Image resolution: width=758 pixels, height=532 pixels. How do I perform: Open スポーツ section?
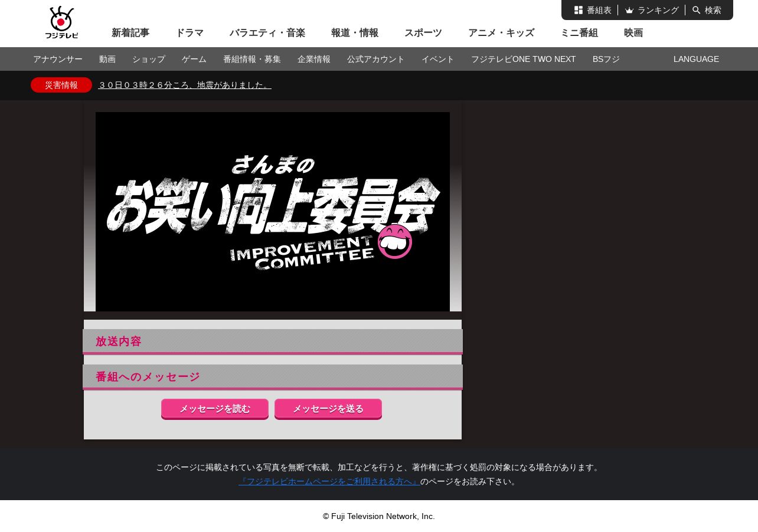[x=423, y=33]
